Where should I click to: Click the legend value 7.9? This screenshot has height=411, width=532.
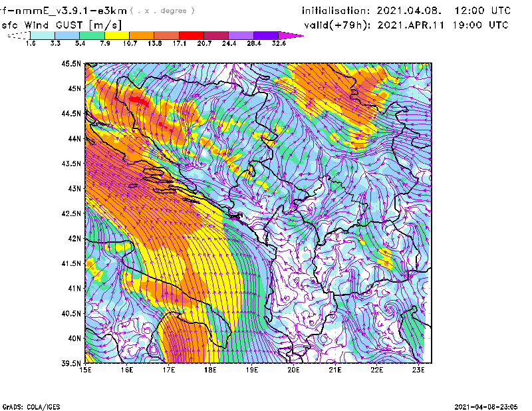pyautogui.click(x=105, y=43)
